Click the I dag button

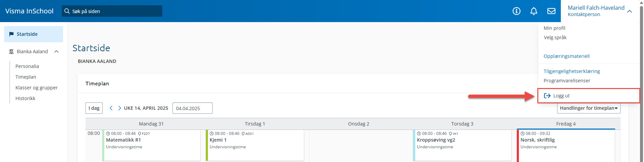[94, 108]
